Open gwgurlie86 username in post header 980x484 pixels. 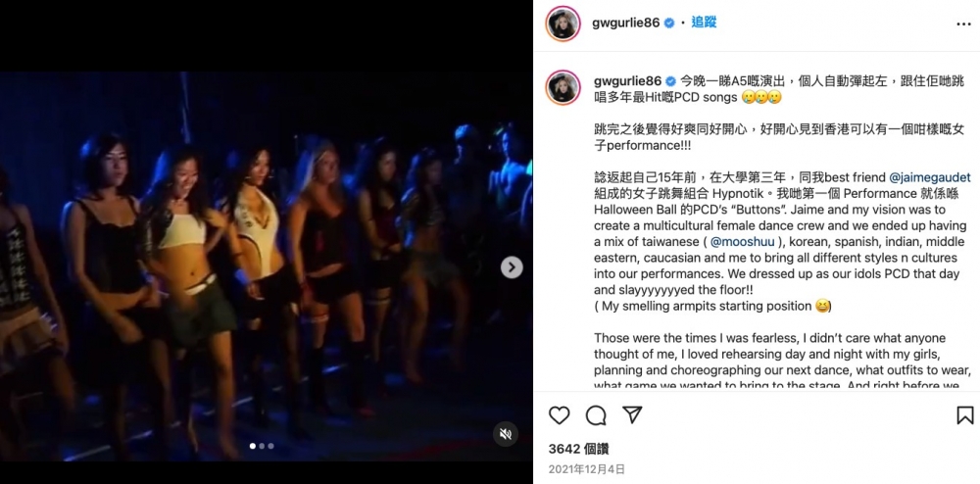coord(625,23)
